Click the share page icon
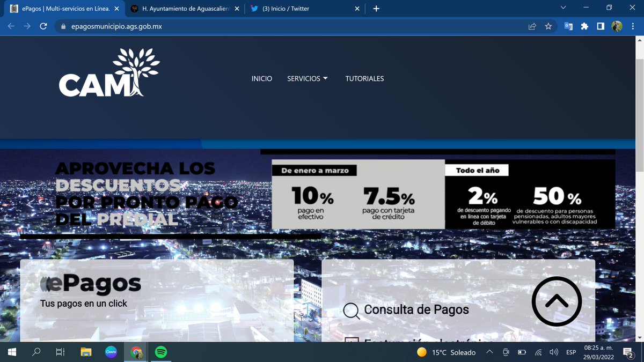 click(x=532, y=26)
